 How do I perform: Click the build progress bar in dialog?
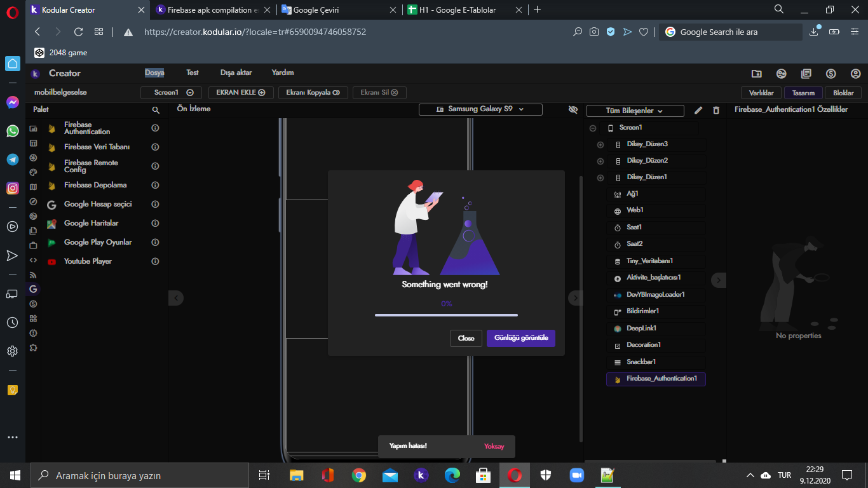[446, 315]
